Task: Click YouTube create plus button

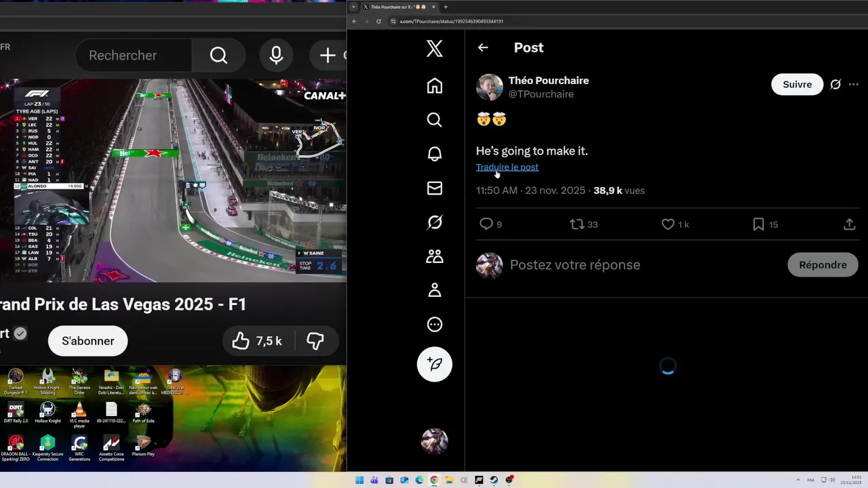Action: [x=328, y=56]
